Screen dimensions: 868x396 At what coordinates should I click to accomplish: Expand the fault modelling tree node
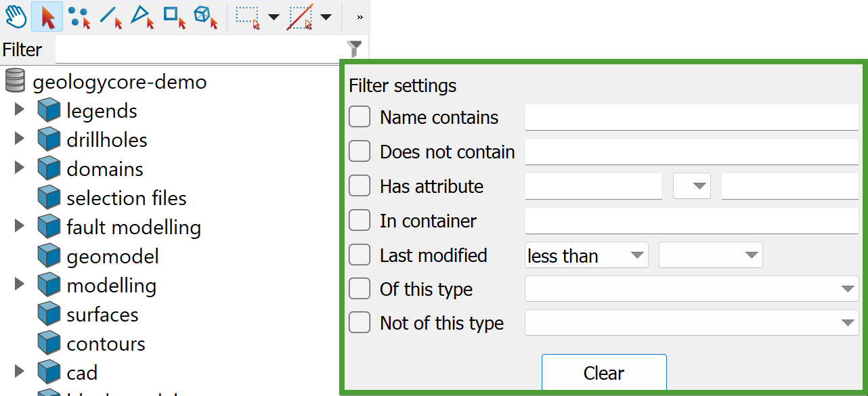[20, 227]
